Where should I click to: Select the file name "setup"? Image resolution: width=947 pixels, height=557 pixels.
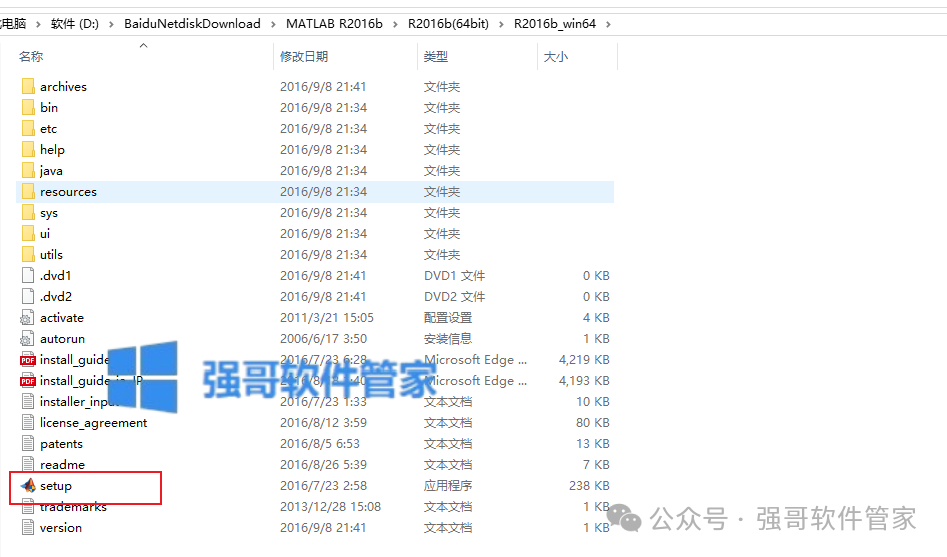pos(56,486)
